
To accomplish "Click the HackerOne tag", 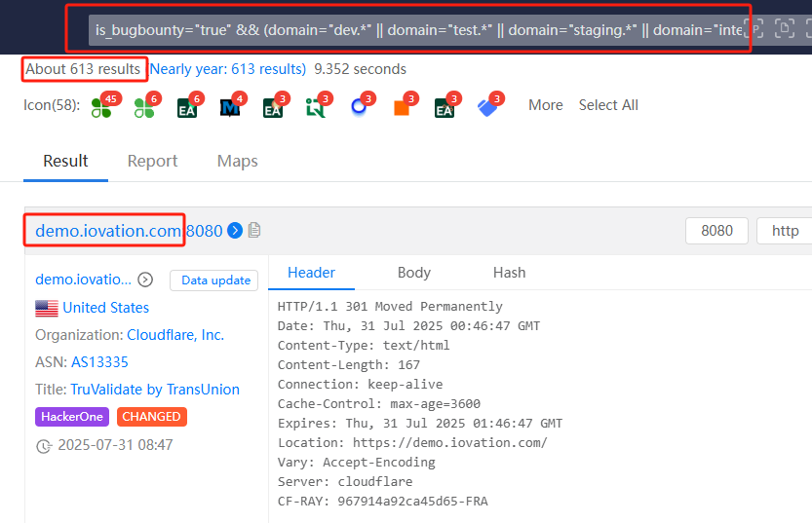I will 72,417.
